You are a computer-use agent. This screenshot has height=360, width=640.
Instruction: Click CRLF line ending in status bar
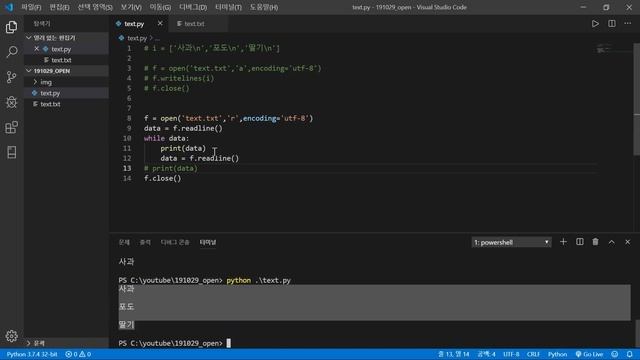coord(533,354)
